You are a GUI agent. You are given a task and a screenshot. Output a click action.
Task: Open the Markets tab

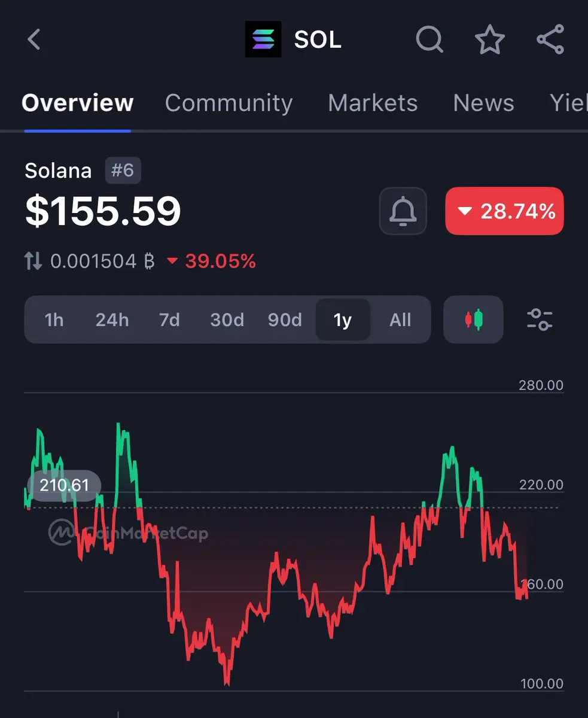[373, 103]
